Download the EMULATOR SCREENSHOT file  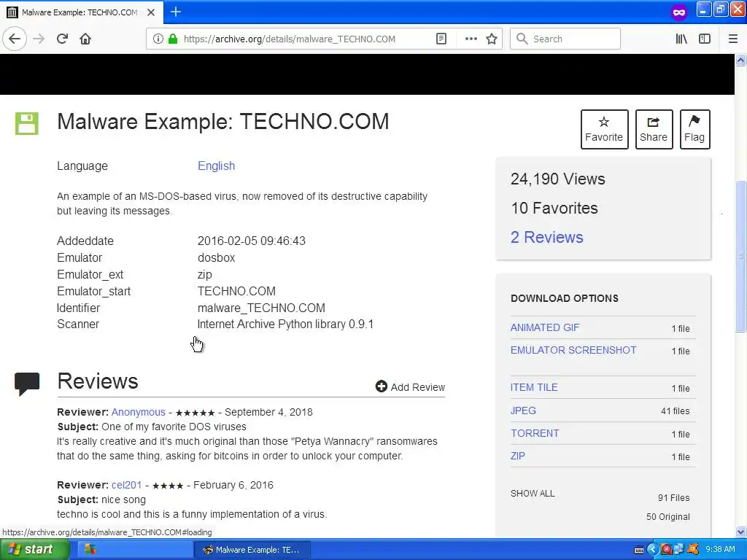pyautogui.click(x=573, y=350)
